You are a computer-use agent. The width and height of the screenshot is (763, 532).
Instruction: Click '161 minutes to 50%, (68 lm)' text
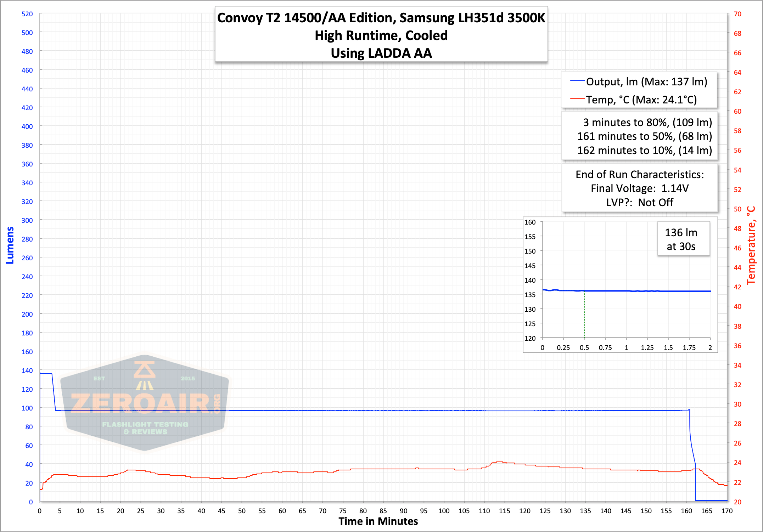[x=645, y=136]
